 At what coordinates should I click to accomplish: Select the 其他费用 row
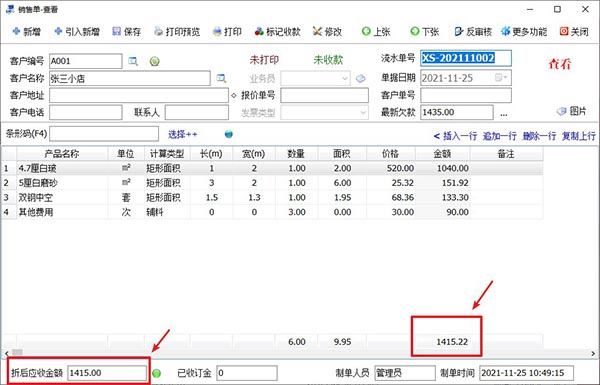272,212
